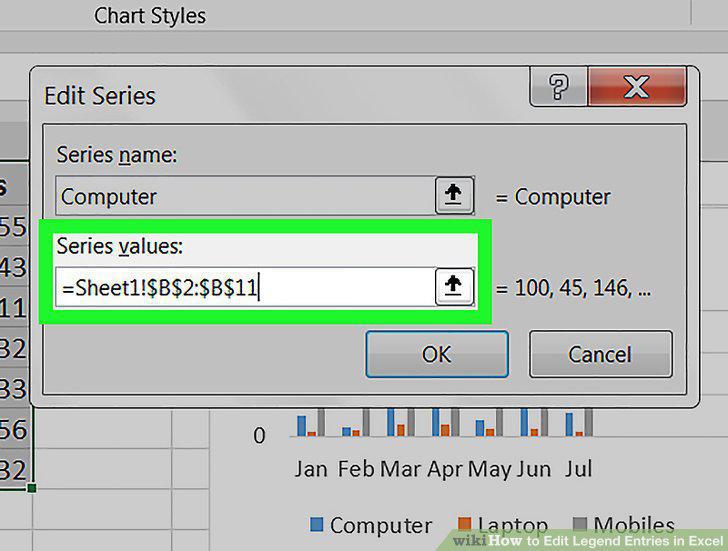Click the blue Computer legend color marker
728x551 pixels.
[316, 524]
